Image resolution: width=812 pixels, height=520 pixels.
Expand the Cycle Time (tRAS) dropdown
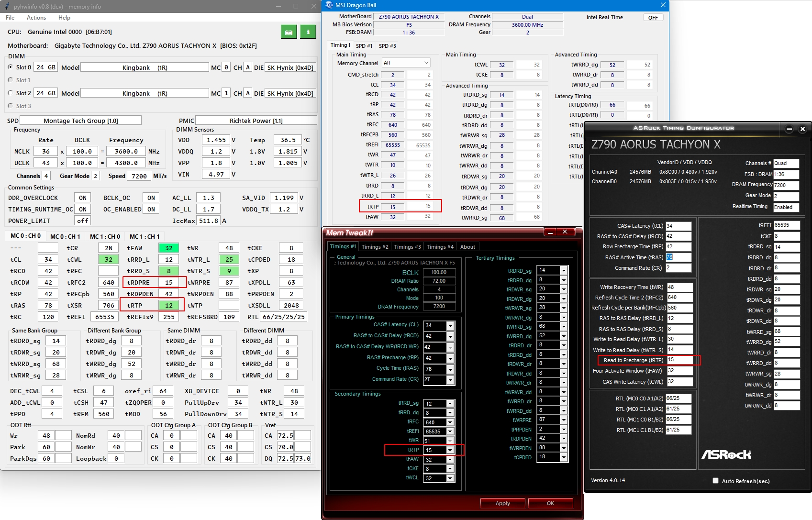450,369
